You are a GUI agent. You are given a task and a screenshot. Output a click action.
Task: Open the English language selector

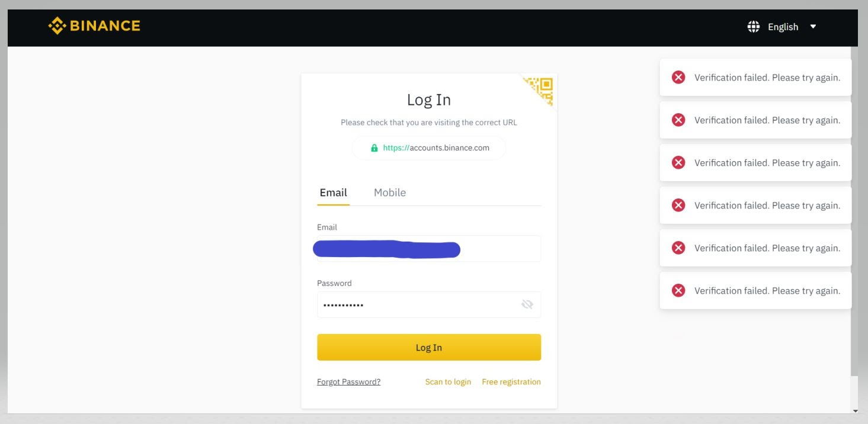[x=782, y=27]
